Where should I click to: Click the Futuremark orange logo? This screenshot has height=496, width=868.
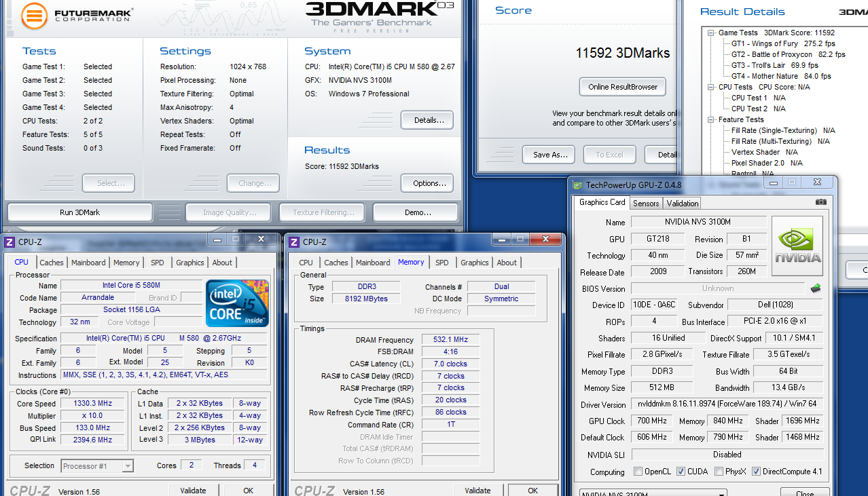pos(34,16)
